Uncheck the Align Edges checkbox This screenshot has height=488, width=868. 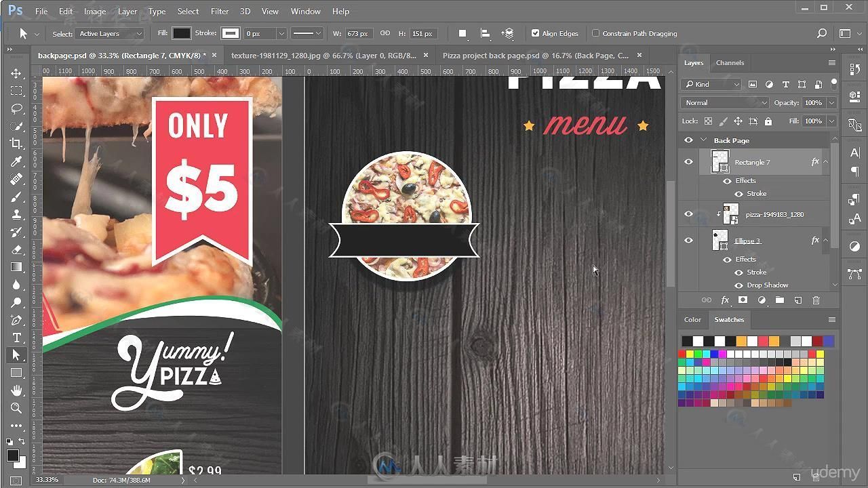point(535,33)
